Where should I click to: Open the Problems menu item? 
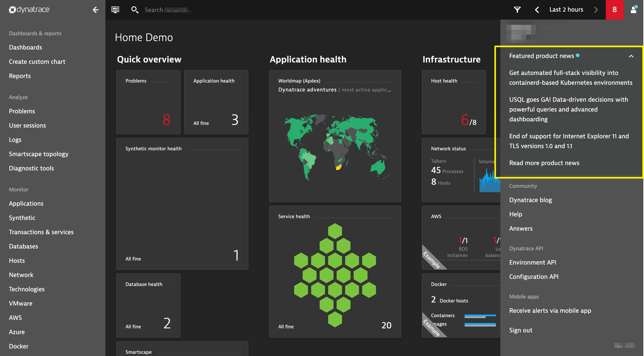[x=22, y=111]
